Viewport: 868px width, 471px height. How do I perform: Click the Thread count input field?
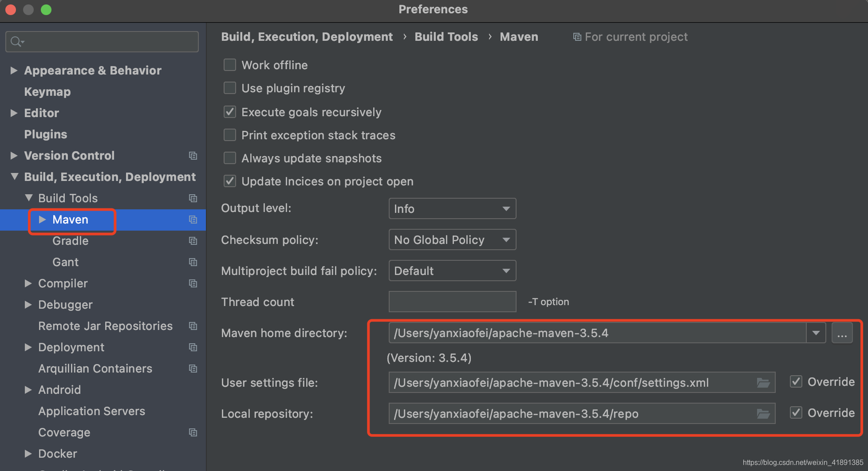[x=452, y=302]
